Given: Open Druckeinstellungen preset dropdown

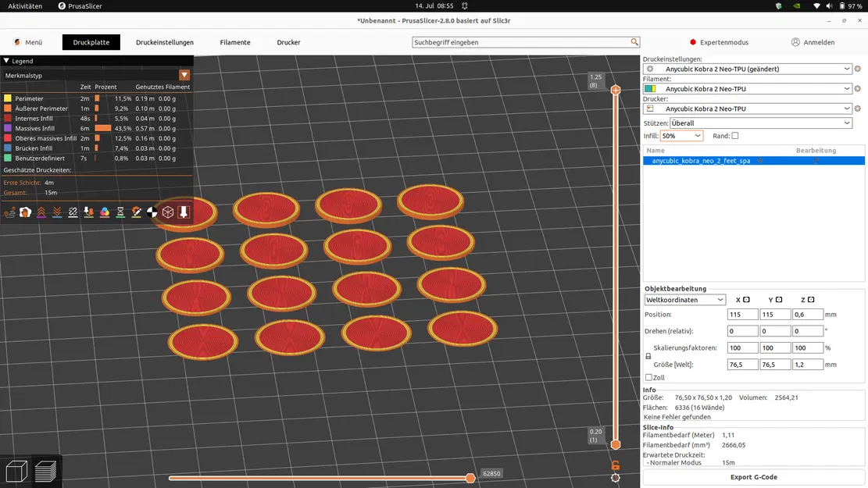Looking at the screenshot, I should click(748, 69).
